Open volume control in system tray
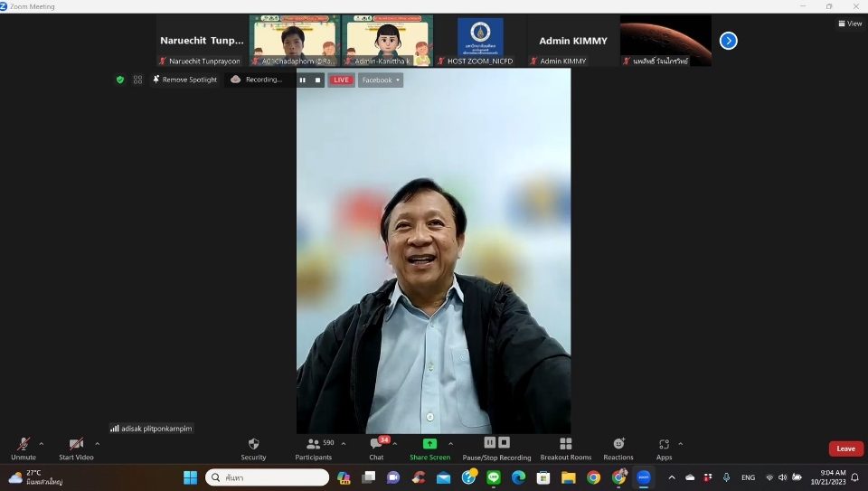868x491 pixels. click(x=783, y=477)
